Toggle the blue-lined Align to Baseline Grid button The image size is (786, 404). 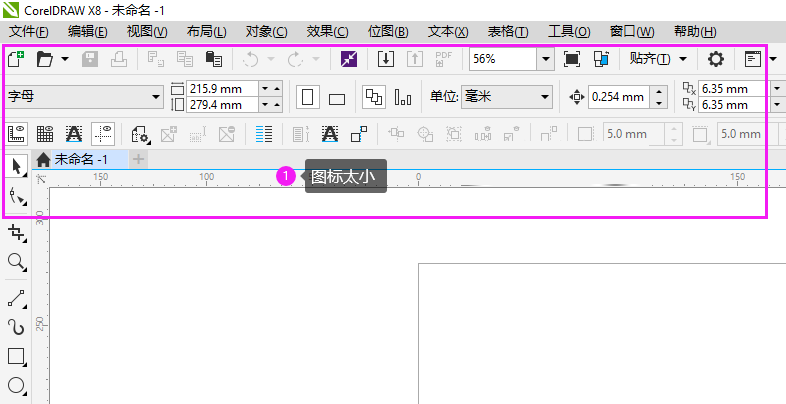(x=264, y=134)
